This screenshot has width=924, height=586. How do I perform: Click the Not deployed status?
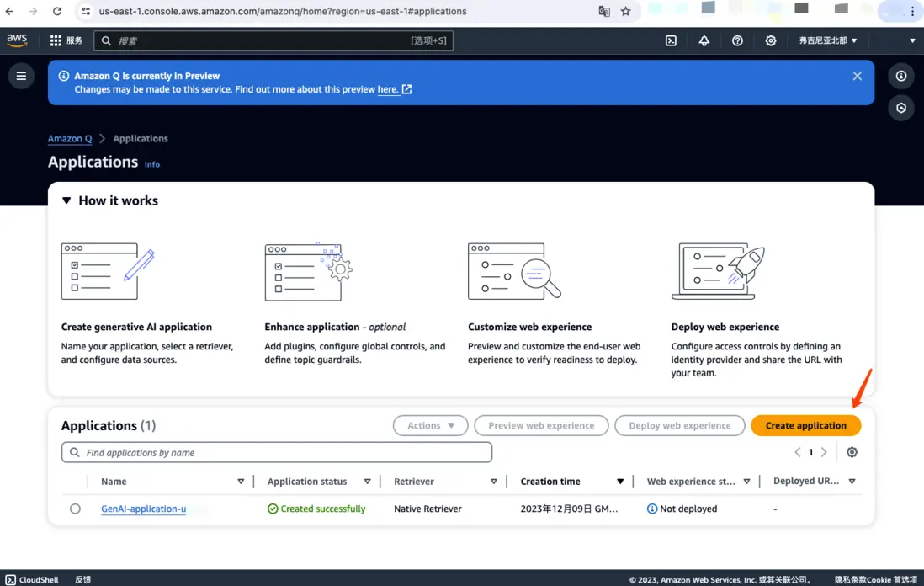coord(682,509)
